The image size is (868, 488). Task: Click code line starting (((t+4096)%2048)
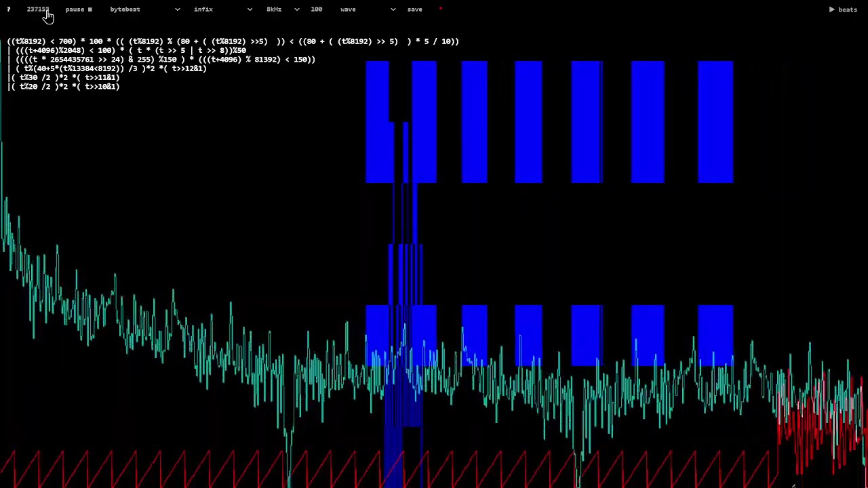tap(127, 50)
